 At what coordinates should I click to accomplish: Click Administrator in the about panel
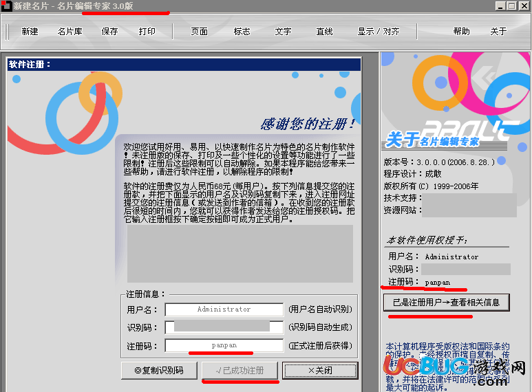click(x=451, y=257)
